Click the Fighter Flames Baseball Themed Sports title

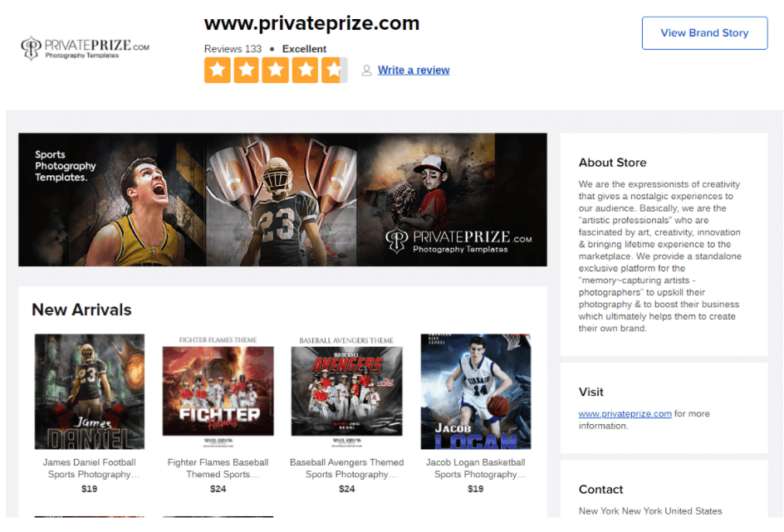click(x=218, y=469)
